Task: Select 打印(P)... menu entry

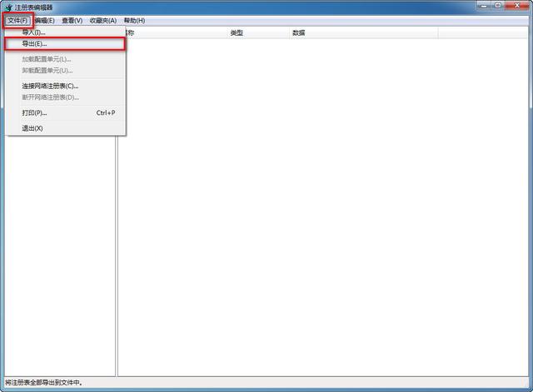Action: pyautogui.click(x=65, y=113)
